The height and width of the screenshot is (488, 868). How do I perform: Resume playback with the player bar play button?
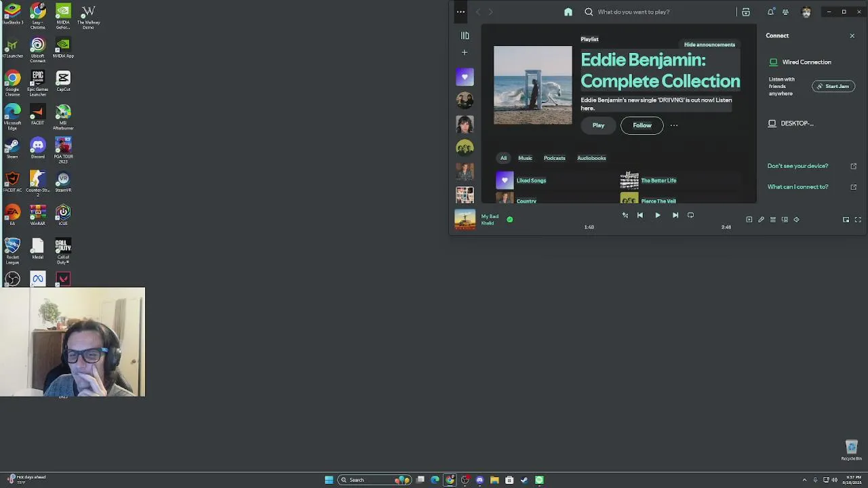[657, 215]
